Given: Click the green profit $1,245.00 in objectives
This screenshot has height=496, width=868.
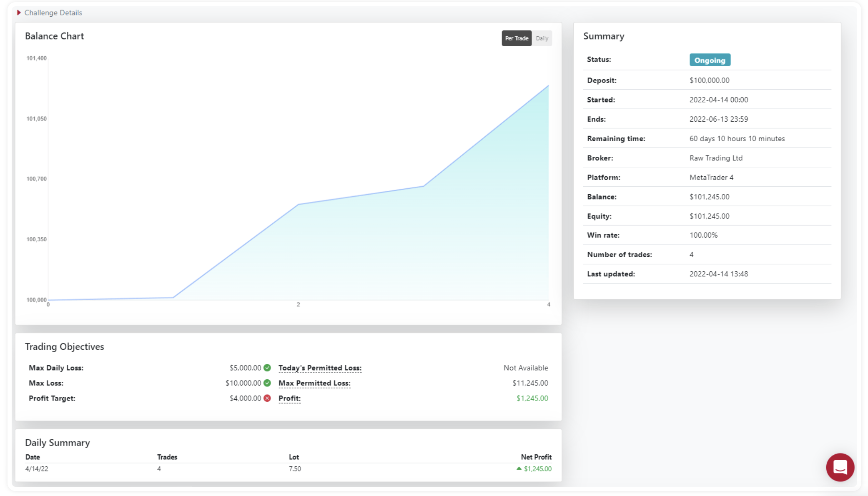Looking at the screenshot, I should click(x=532, y=398).
